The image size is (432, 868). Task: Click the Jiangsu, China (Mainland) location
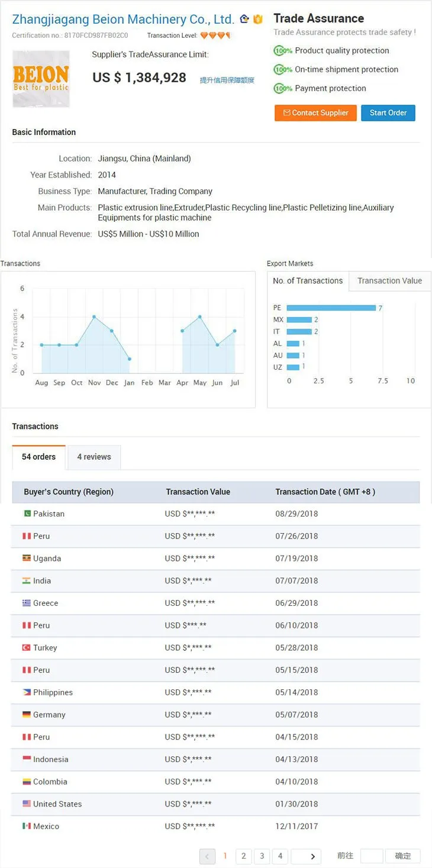[144, 159]
